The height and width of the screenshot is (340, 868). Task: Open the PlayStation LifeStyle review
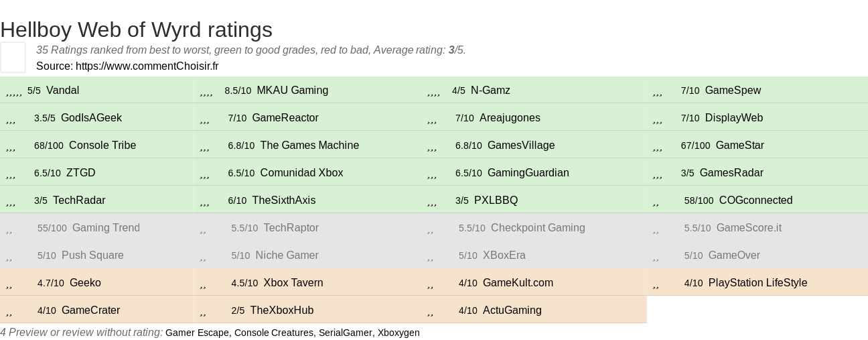pos(757,283)
